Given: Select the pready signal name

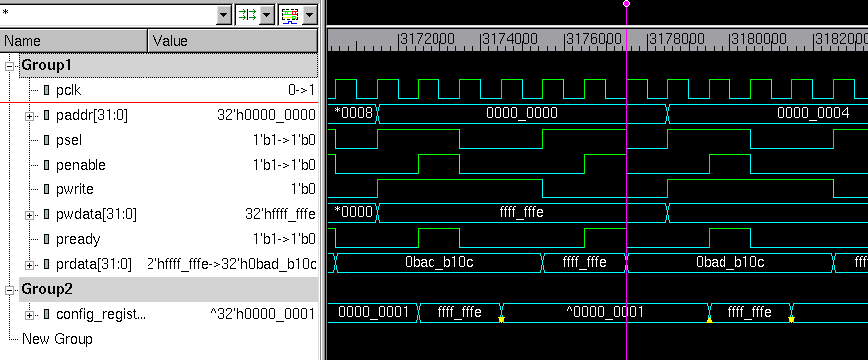Looking at the screenshot, I should coord(78,239).
